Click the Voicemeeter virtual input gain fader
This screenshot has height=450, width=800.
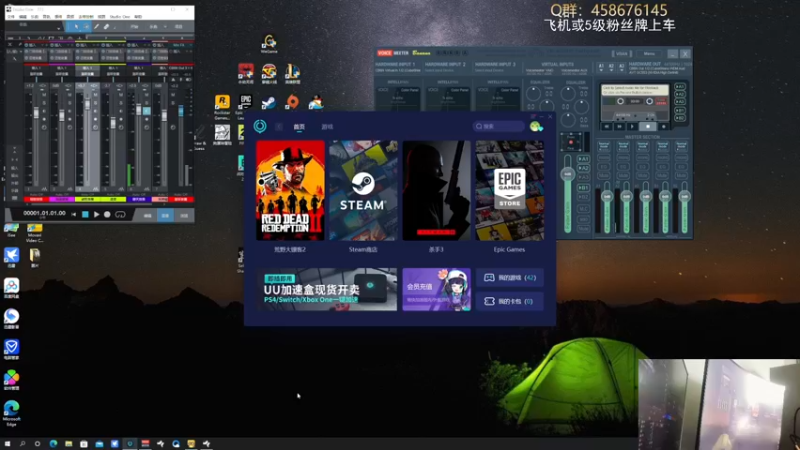tap(567, 174)
